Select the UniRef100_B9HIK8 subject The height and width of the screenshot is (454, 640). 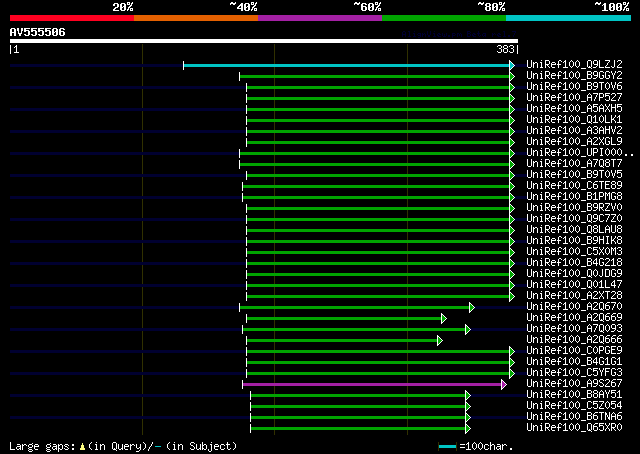point(574,241)
